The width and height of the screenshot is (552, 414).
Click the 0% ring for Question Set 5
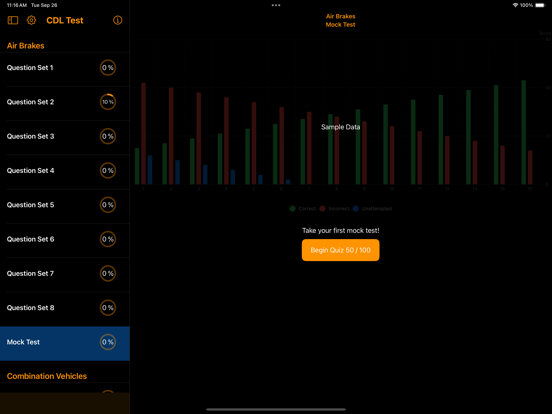(x=108, y=205)
